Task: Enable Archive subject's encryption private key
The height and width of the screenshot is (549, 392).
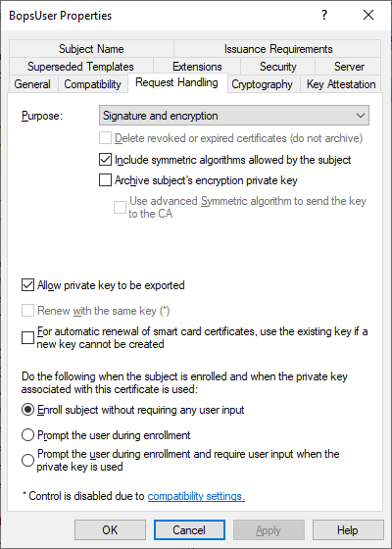Action: [105, 180]
